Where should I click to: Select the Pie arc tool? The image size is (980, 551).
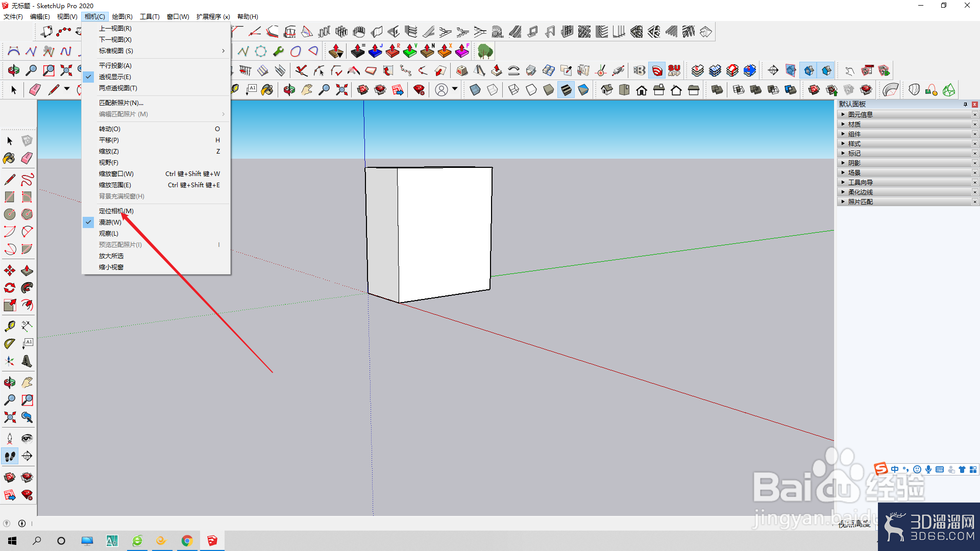[27, 249]
